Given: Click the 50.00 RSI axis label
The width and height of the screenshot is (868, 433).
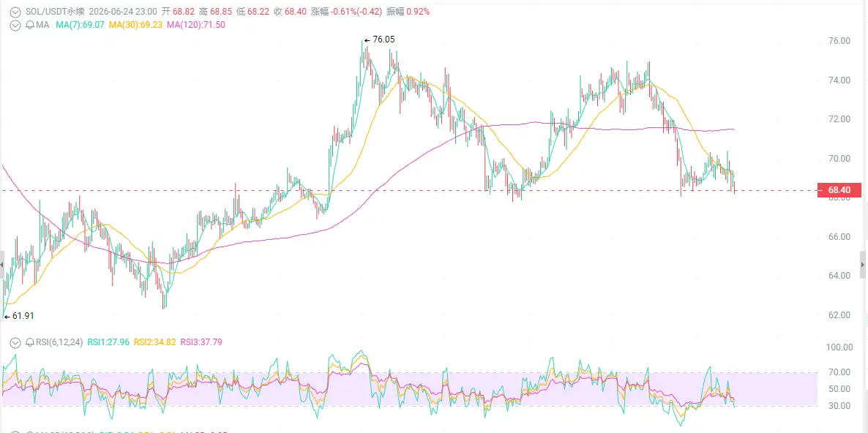Looking at the screenshot, I should (839, 389).
